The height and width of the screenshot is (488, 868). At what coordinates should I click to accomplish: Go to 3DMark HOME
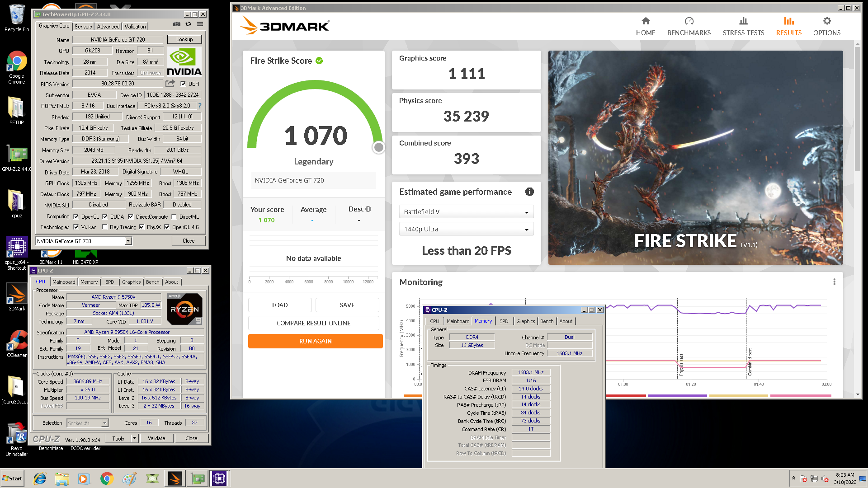646,26
